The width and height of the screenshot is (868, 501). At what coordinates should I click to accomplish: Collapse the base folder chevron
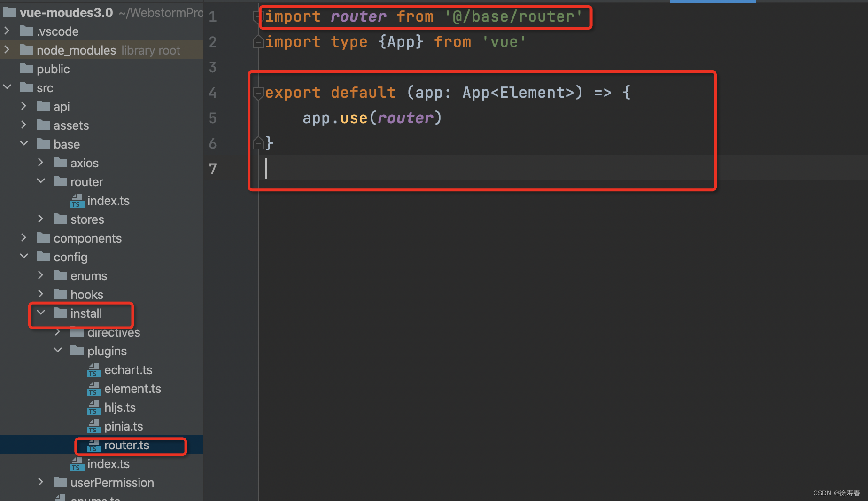[24, 143]
